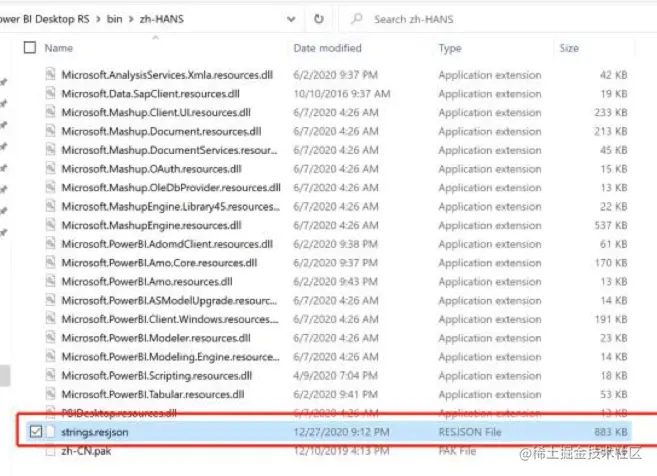Viewport: 657px width, 476px height.
Task: Click icon of Microsoft.PowerBI.Client.Windows file
Action: pyautogui.click(x=51, y=318)
